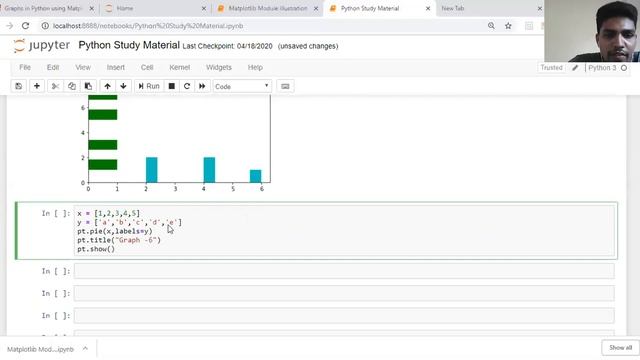Close the Matplotlib Module Illustration tab

[x=316, y=8]
